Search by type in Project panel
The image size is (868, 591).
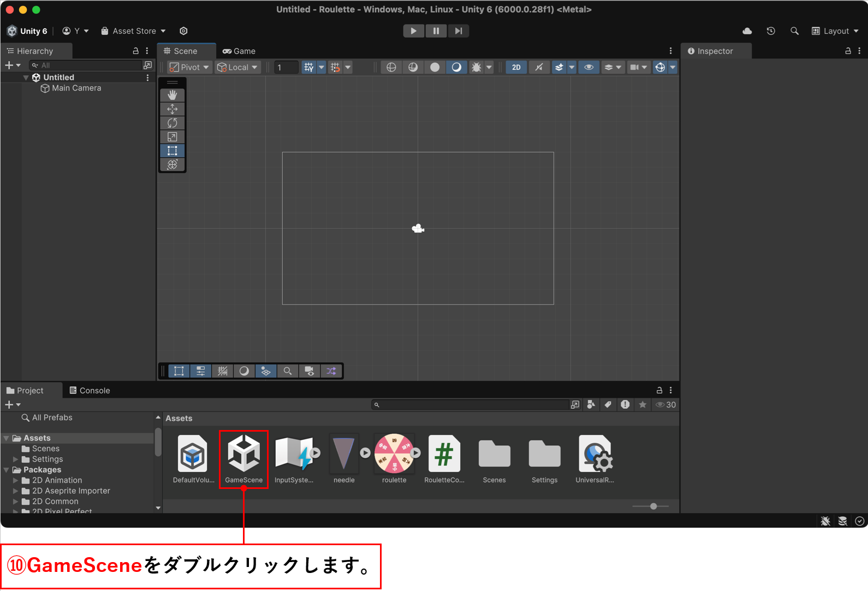[591, 404]
